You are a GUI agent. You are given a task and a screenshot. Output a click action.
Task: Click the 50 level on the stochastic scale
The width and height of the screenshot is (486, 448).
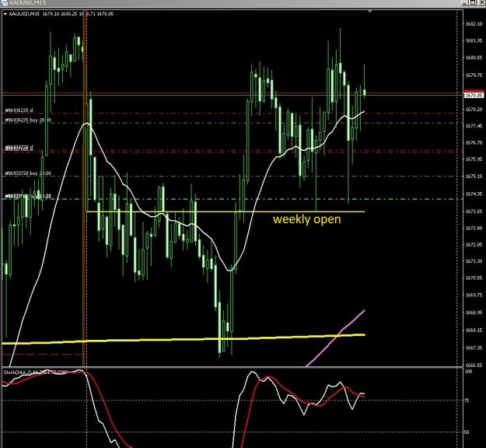tap(467, 432)
